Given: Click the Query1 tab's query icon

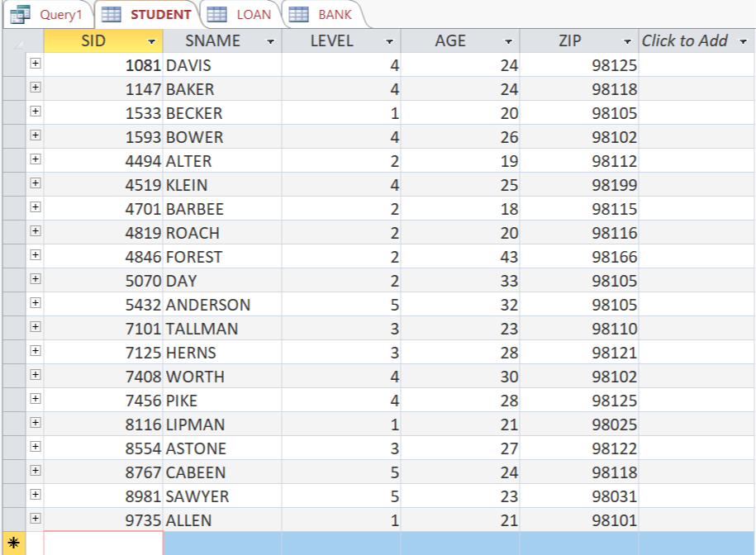Looking at the screenshot, I should pos(20,15).
